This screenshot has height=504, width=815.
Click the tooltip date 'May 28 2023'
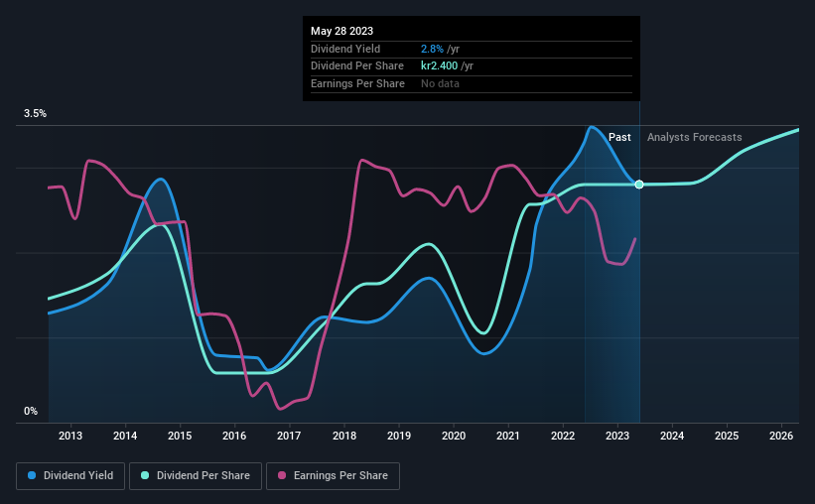[x=342, y=31]
